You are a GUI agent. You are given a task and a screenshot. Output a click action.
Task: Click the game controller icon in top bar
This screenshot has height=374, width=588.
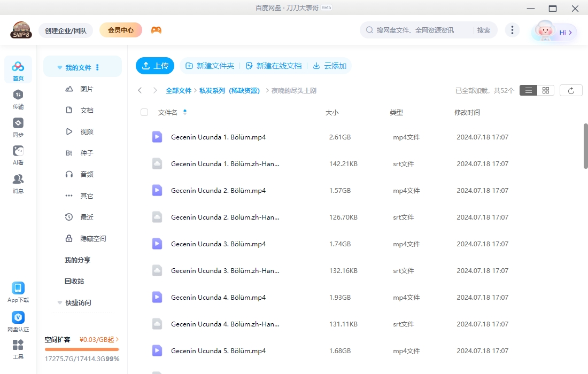coord(157,30)
